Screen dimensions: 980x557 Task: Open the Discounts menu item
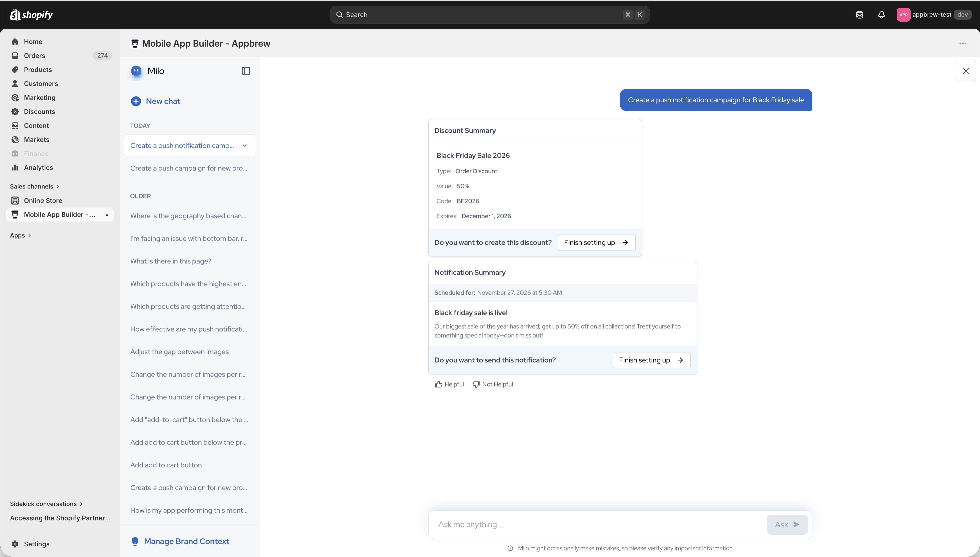coord(39,112)
